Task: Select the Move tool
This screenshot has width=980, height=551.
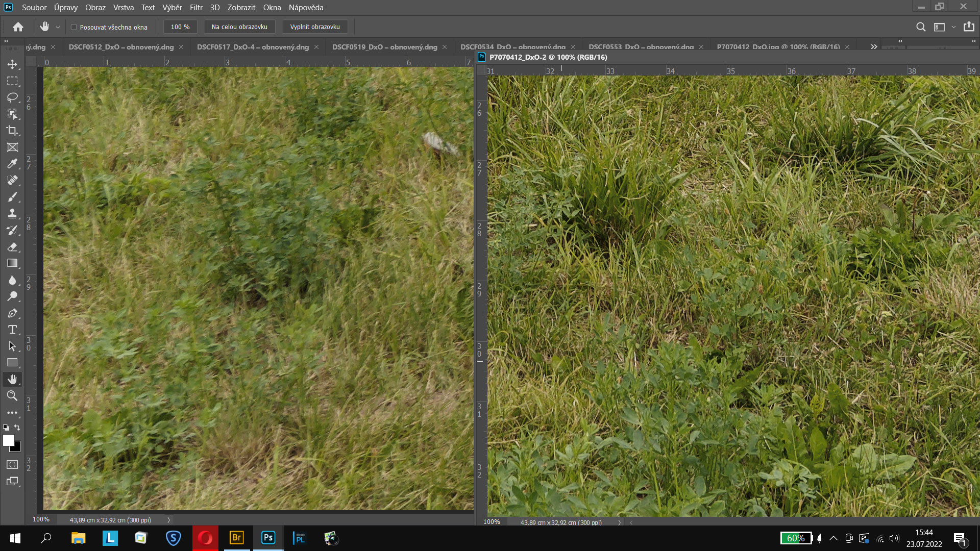Action: [12, 64]
